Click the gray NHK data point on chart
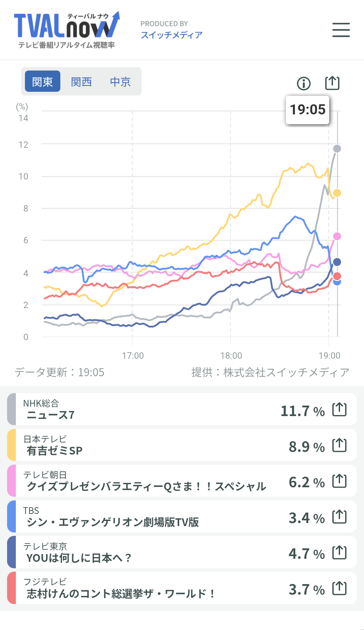The width and height of the screenshot is (364, 630). click(x=337, y=148)
